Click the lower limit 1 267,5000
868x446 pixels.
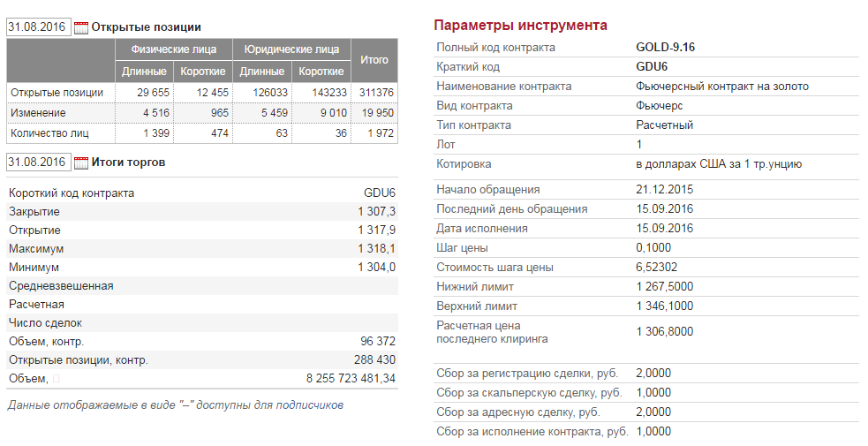[664, 287]
